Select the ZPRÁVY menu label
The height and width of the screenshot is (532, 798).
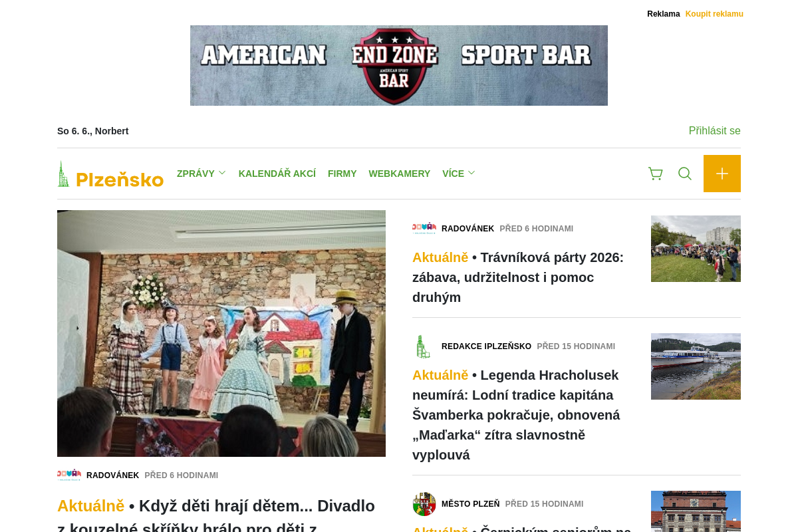(x=196, y=174)
